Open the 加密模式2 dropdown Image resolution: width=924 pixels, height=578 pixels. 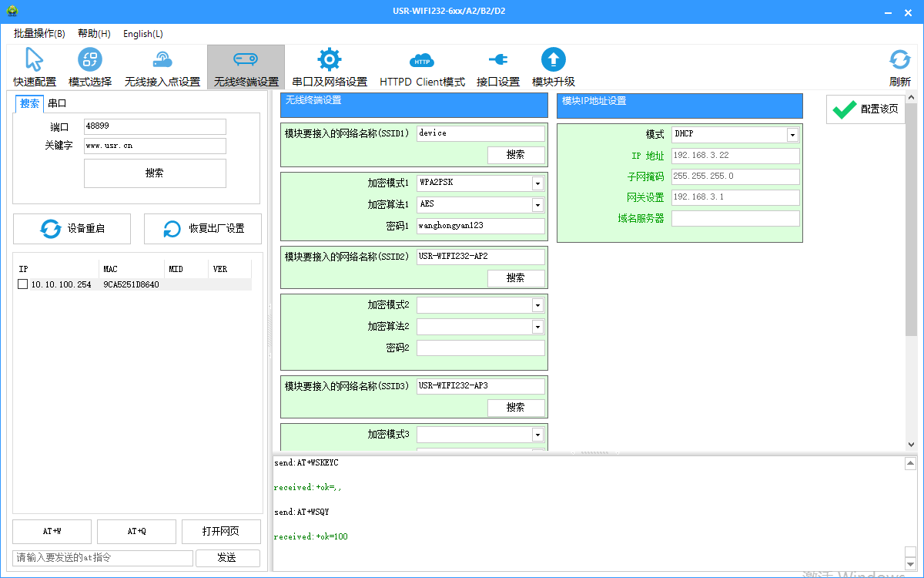(537, 305)
